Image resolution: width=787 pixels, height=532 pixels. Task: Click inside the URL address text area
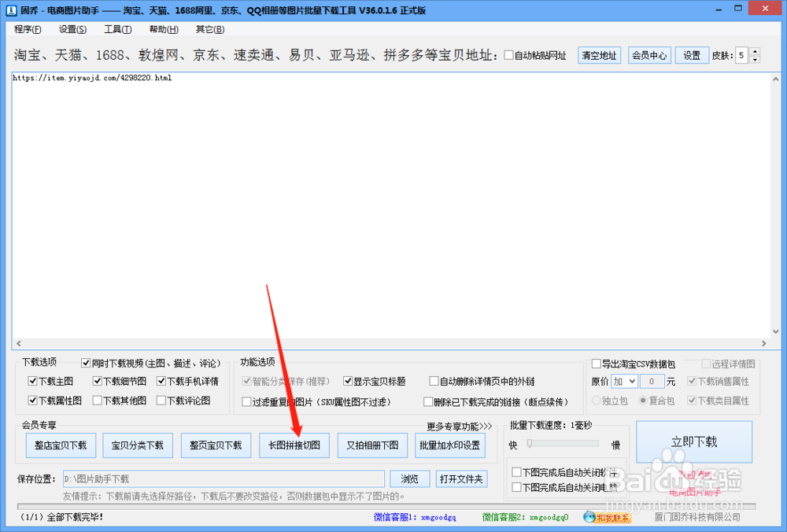pos(391,205)
